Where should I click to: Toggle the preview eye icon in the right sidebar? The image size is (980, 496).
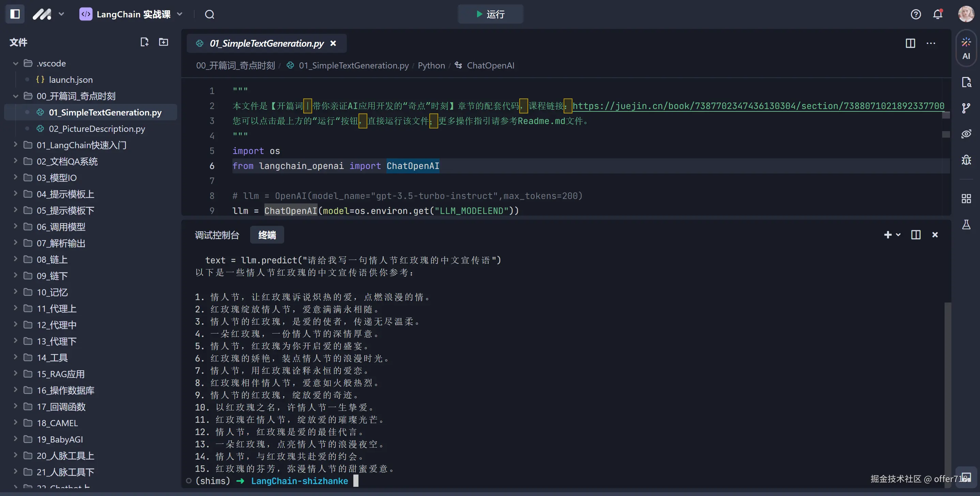[x=966, y=134]
